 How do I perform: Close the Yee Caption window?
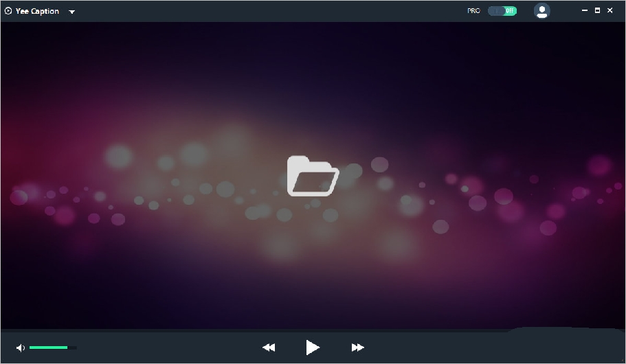[610, 10]
